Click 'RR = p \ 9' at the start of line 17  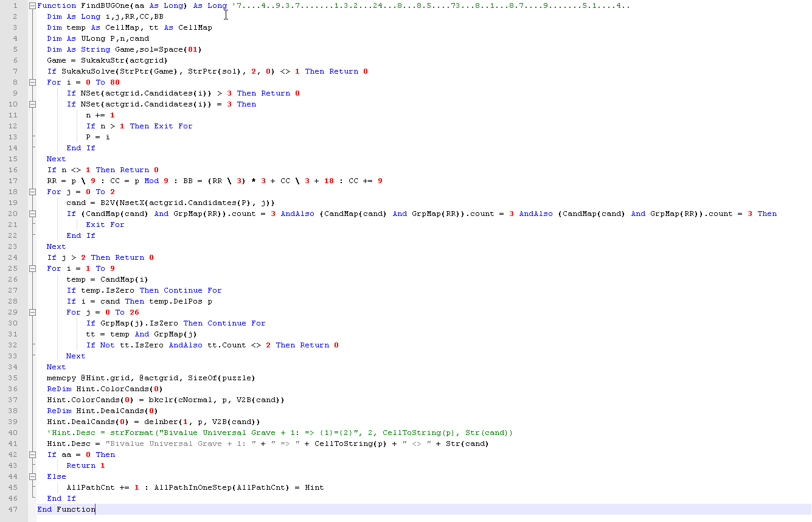point(71,181)
